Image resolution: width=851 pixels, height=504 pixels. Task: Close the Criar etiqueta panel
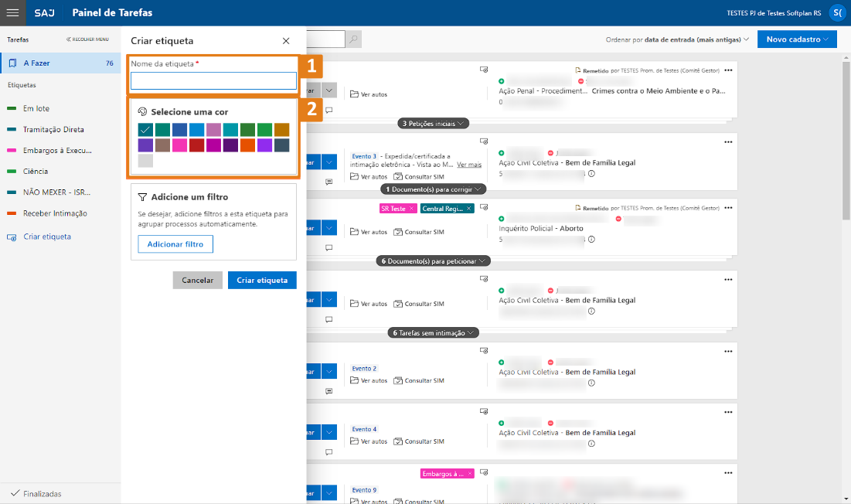tap(286, 41)
